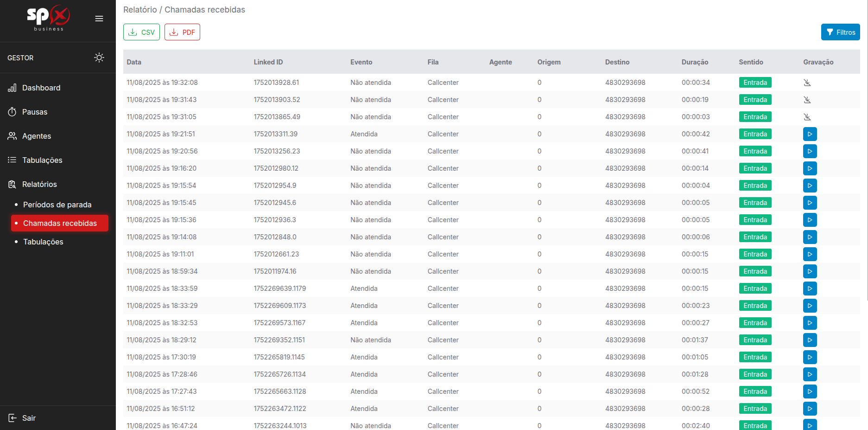Click the Fila column header
868x430 pixels.
pos(433,62)
